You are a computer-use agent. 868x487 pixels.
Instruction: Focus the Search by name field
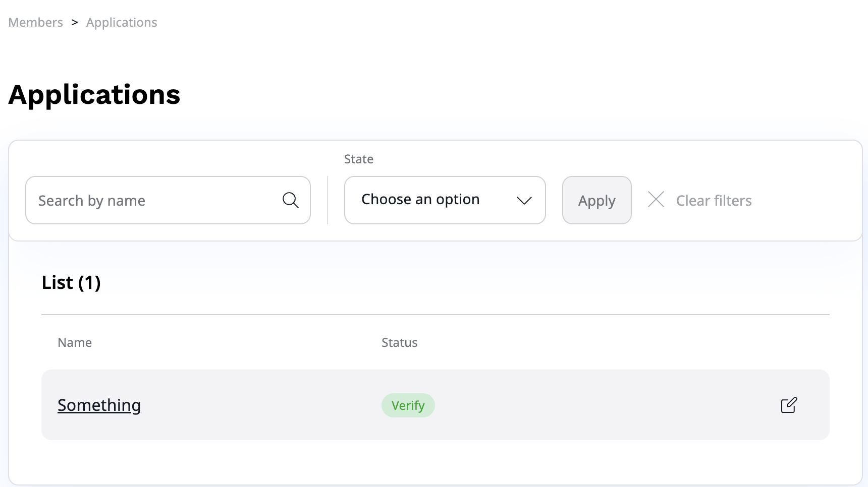(x=156, y=200)
